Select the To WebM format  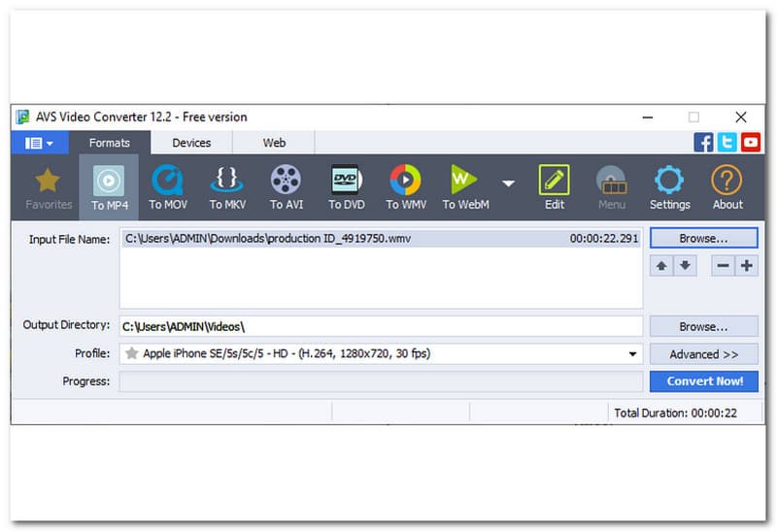[x=465, y=187]
